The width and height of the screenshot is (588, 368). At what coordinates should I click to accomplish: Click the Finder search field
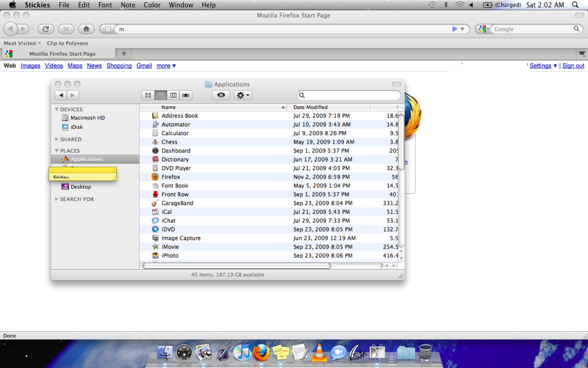349,95
